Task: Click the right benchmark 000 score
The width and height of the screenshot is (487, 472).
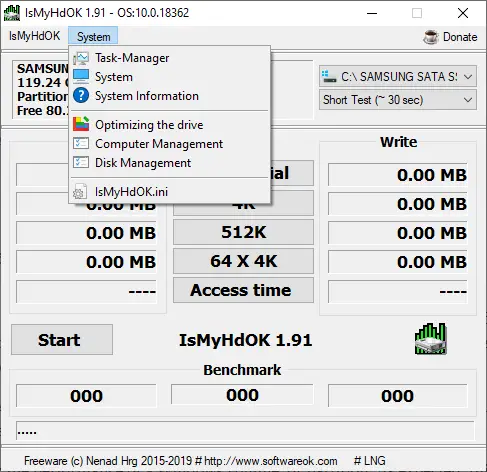Action: point(398,396)
